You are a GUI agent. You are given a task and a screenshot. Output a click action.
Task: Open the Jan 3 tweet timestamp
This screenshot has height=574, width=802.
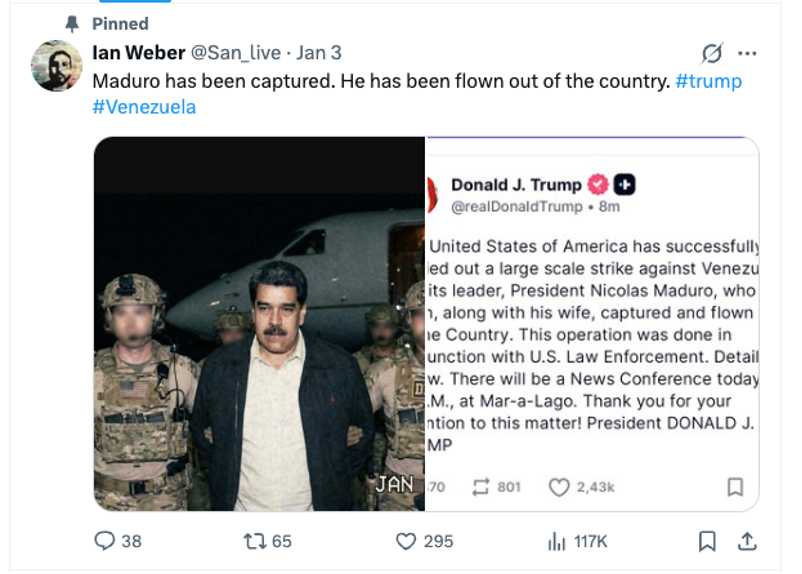(319, 53)
